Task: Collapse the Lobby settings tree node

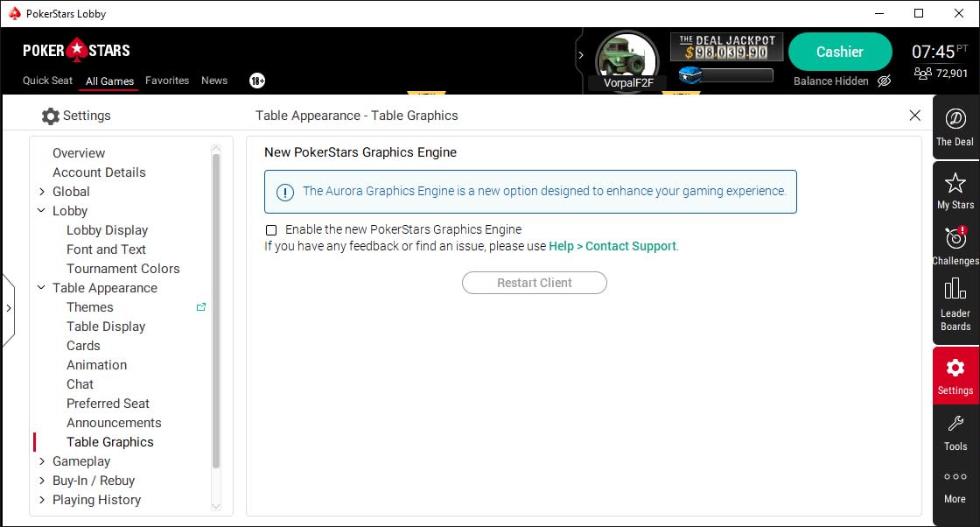Action: point(42,211)
